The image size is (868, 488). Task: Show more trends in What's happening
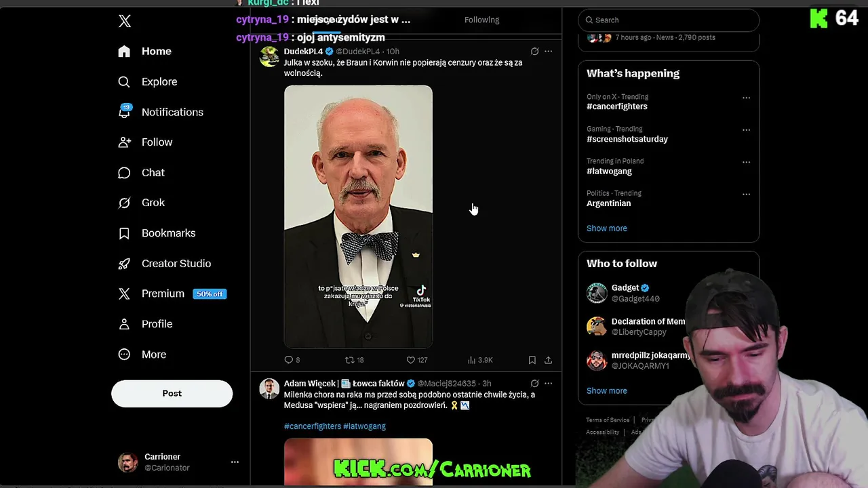tap(607, 228)
